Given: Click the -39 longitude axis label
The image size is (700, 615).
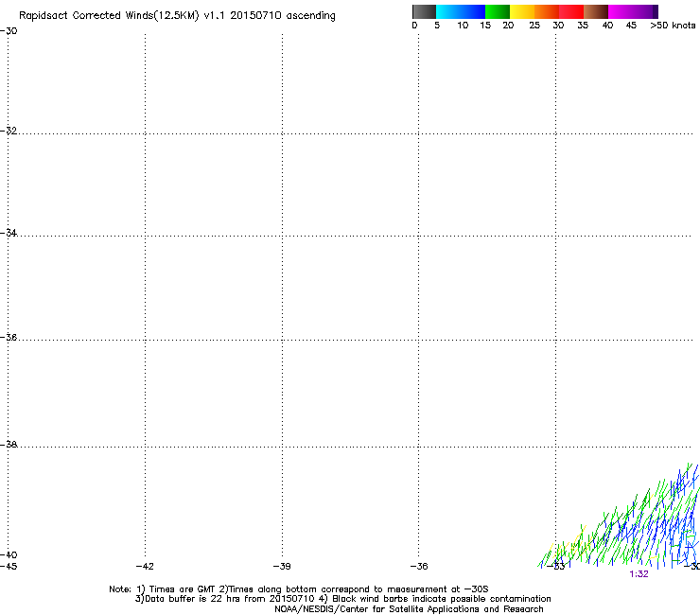Looking at the screenshot, I should pos(282,567).
